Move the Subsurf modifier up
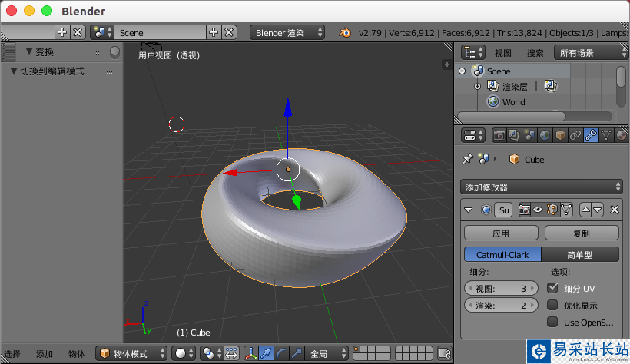 click(x=585, y=210)
